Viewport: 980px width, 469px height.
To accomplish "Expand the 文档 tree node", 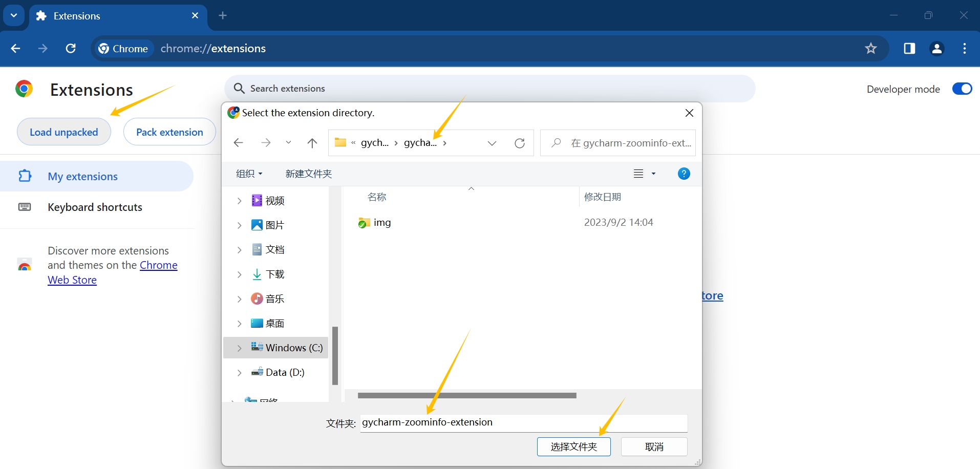I will click(x=239, y=250).
